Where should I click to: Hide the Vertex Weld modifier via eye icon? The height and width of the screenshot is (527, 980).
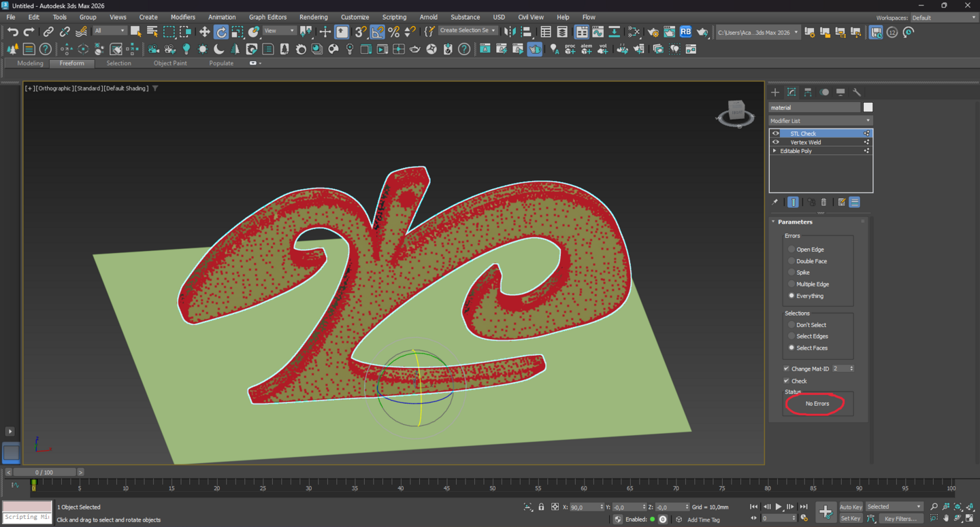(x=775, y=142)
